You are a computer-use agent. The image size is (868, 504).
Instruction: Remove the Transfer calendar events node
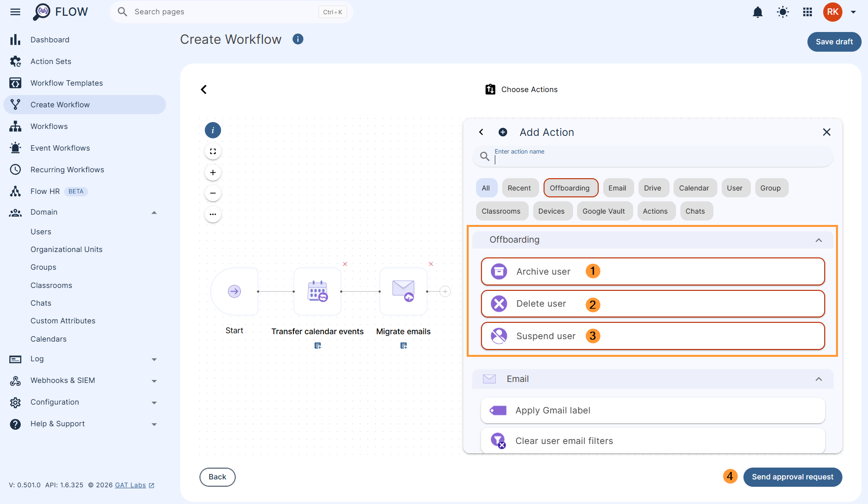(x=345, y=264)
